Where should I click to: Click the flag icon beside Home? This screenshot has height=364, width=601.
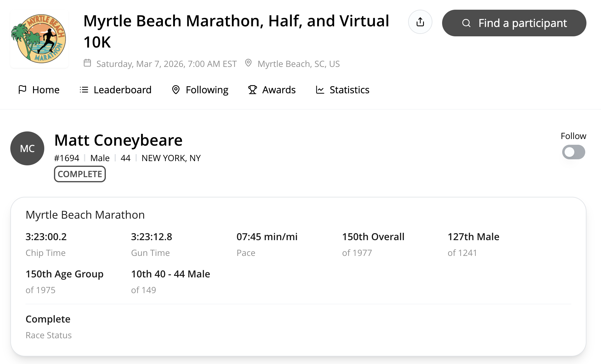(22, 90)
